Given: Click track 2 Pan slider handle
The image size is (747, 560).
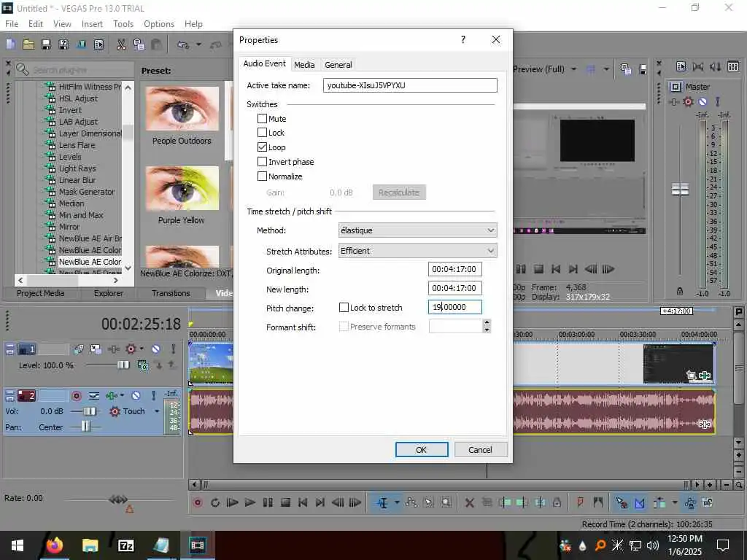Looking at the screenshot, I should (85, 427).
